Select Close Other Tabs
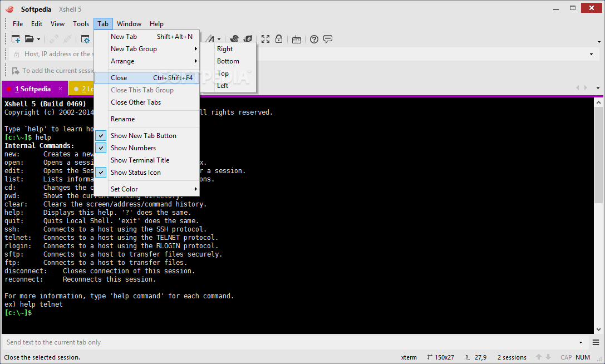The height and width of the screenshot is (364, 605). [x=146, y=102]
